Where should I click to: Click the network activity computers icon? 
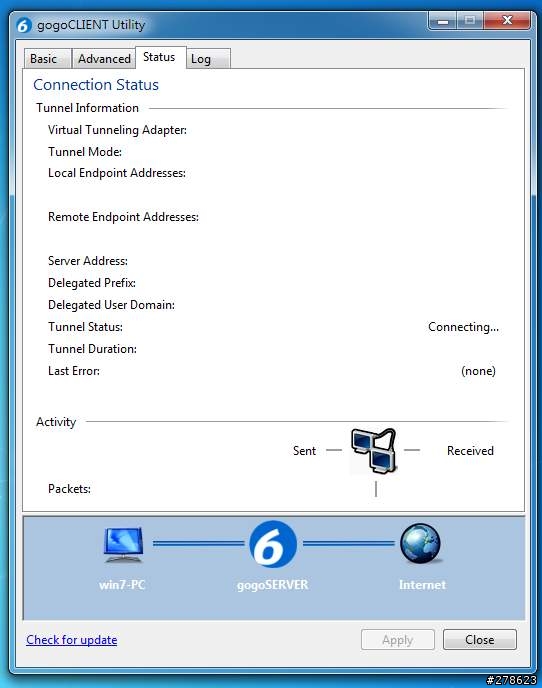pos(374,451)
